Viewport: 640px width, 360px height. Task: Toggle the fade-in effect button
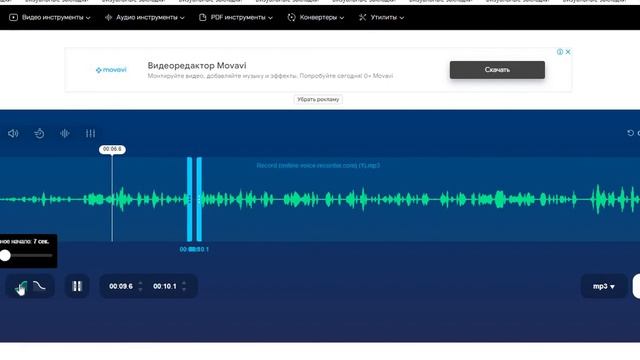click(20, 287)
